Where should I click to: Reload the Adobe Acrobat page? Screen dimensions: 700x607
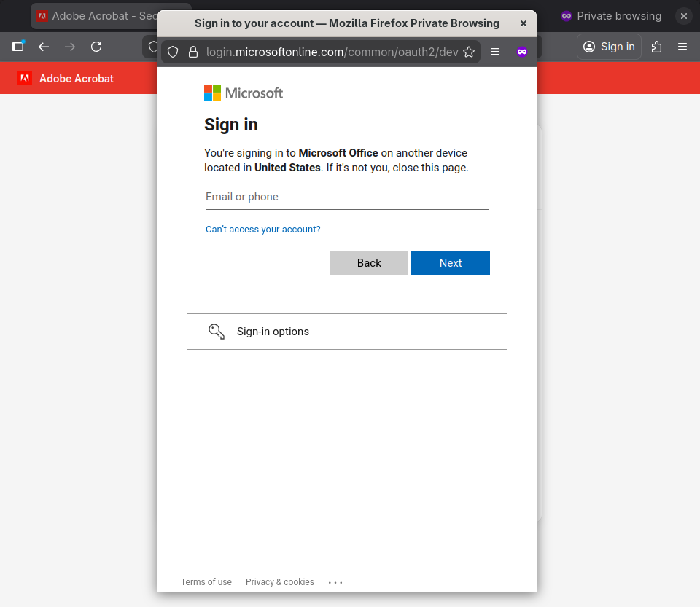coord(96,47)
